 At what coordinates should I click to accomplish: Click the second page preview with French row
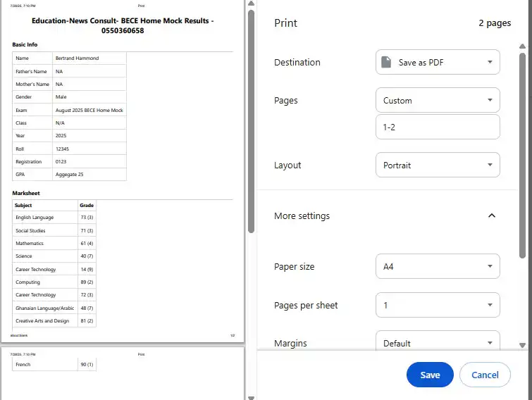pyautogui.click(x=123, y=373)
